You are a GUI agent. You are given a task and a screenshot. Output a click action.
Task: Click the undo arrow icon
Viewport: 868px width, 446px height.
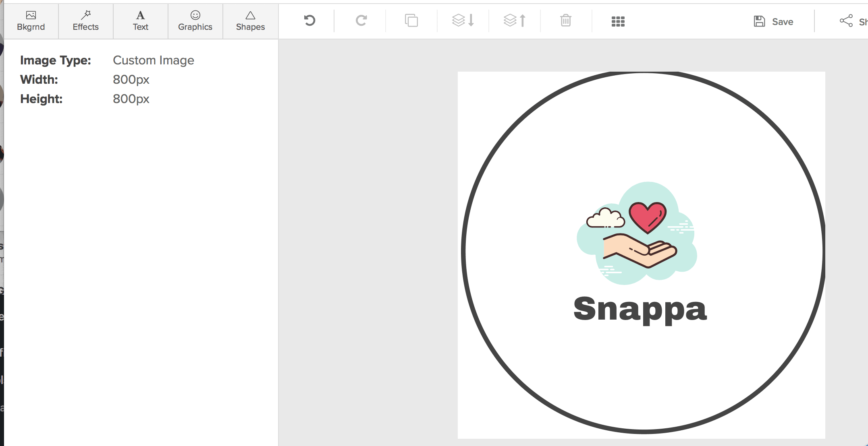tap(309, 21)
